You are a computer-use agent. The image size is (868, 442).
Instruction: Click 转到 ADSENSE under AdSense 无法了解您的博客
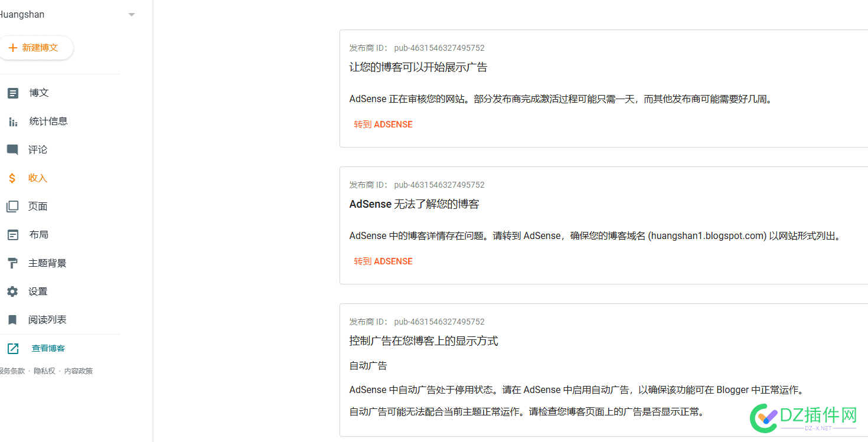383,261
